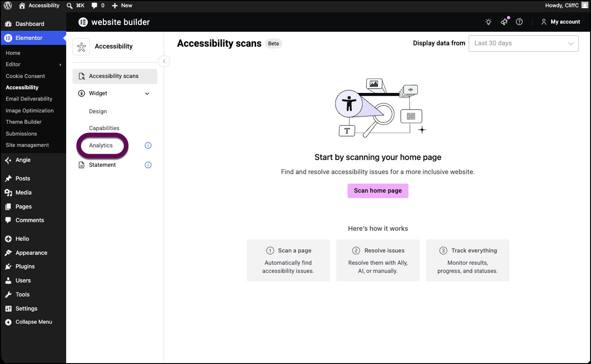Open the Pages menu item
Viewport: 591px width, 364px height.
tap(34, 207)
